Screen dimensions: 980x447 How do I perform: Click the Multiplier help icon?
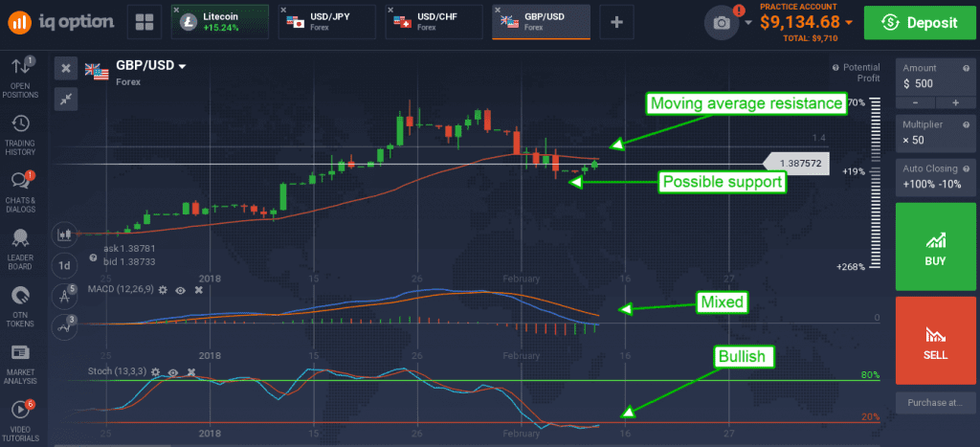pyautogui.click(x=965, y=124)
